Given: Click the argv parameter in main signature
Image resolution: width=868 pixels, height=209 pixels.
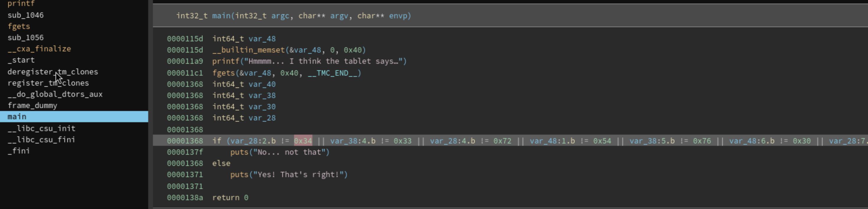Looking at the screenshot, I should point(339,16).
